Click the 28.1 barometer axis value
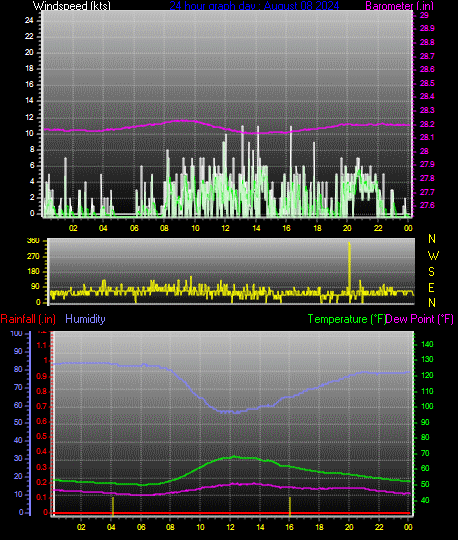The width and height of the screenshot is (458, 540). 427,137
